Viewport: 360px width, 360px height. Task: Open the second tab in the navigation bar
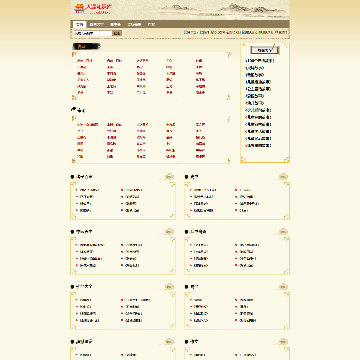97,24
